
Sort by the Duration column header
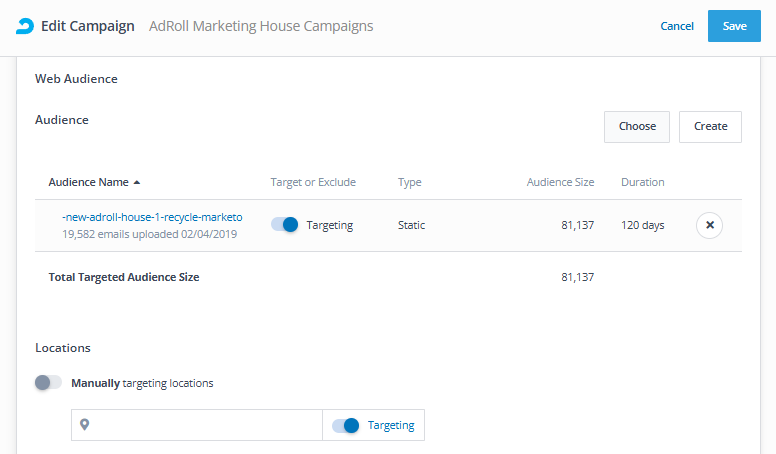pos(642,182)
